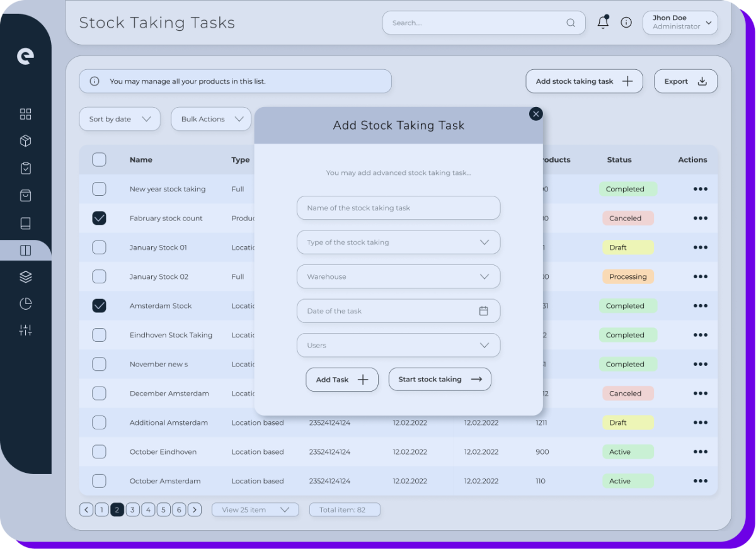Image resolution: width=756 pixels, height=549 pixels.
Task: Check notifications via the bell icon
Action: tap(603, 22)
